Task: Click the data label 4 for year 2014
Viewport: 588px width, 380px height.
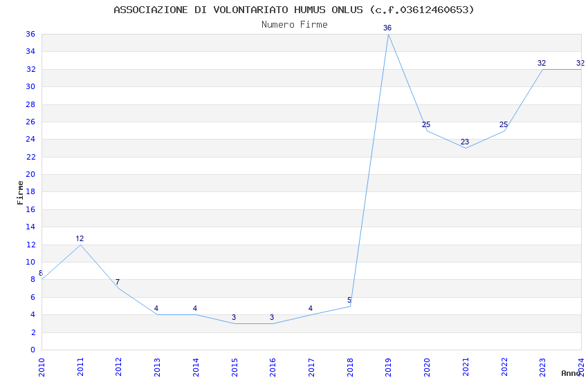Action: (x=195, y=309)
